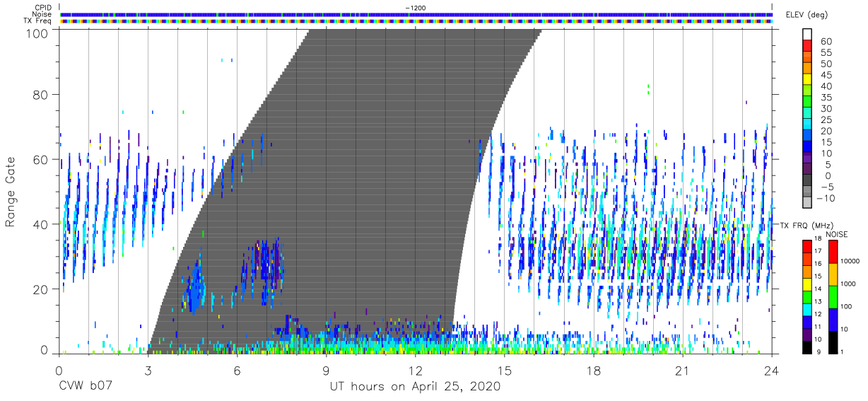Click the 12 hour tick on the UT axis
The height and width of the screenshot is (401, 868).
pyautogui.click(x=415, y=371)
